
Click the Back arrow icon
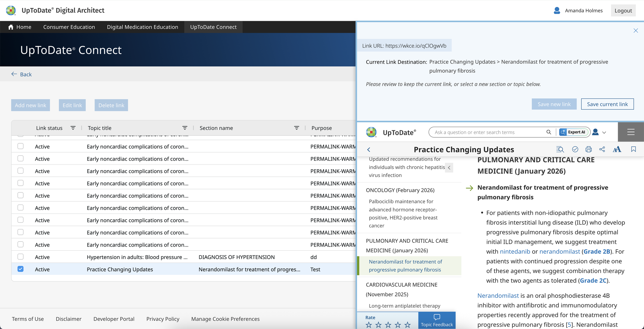click(14, 74)
